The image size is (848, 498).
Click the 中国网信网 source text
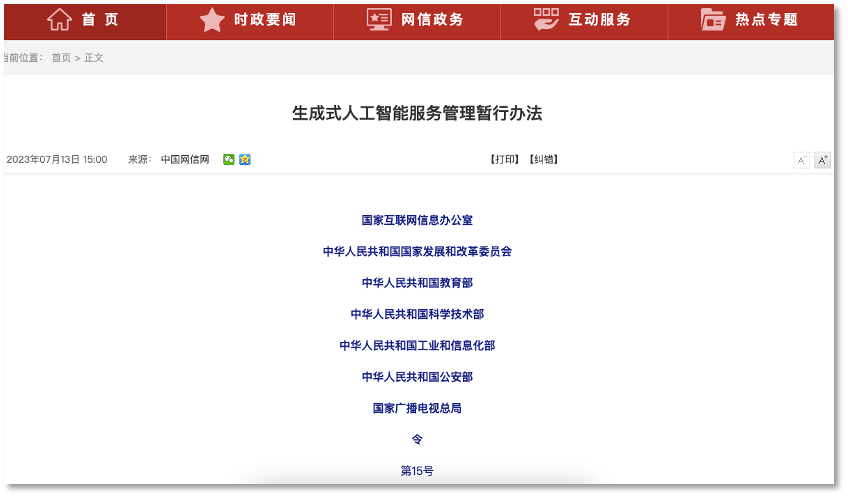click(185, 159)
